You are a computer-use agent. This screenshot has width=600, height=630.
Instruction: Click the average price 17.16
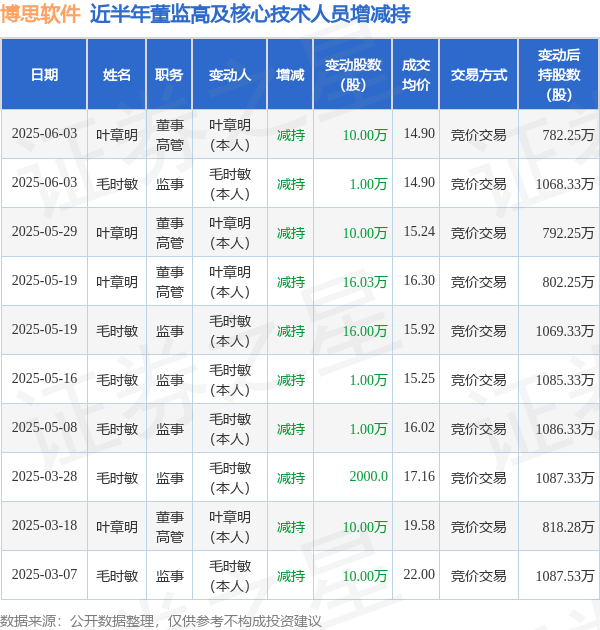click(419, 477)
